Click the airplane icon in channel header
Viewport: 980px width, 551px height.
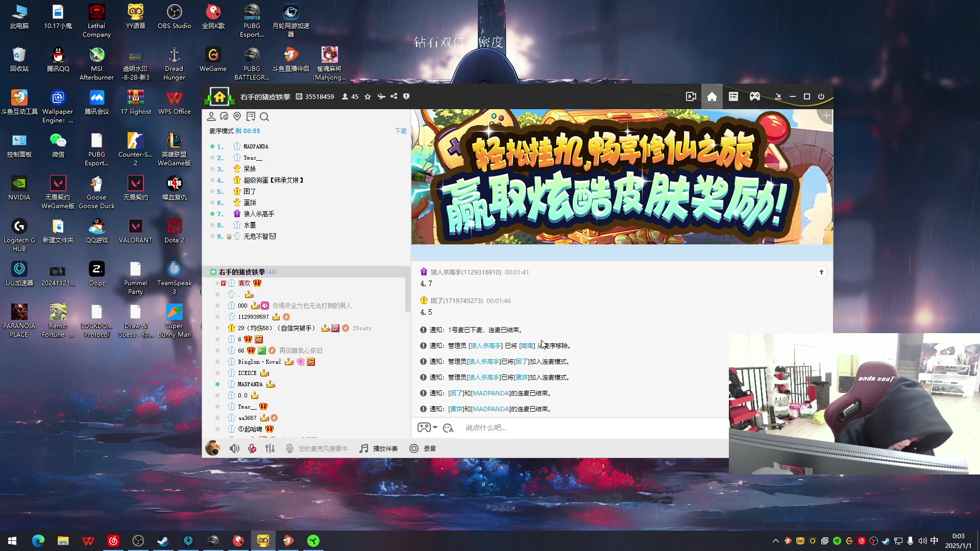pos(381,96)
